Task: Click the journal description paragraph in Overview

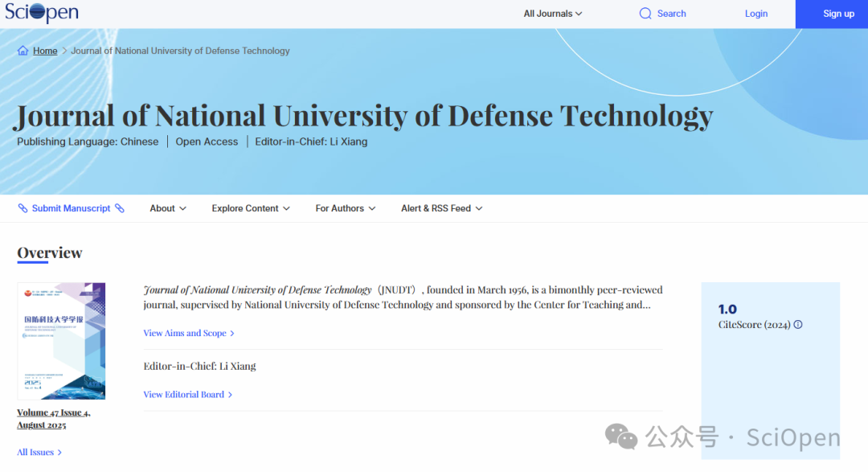Action: tap(403, 297)
